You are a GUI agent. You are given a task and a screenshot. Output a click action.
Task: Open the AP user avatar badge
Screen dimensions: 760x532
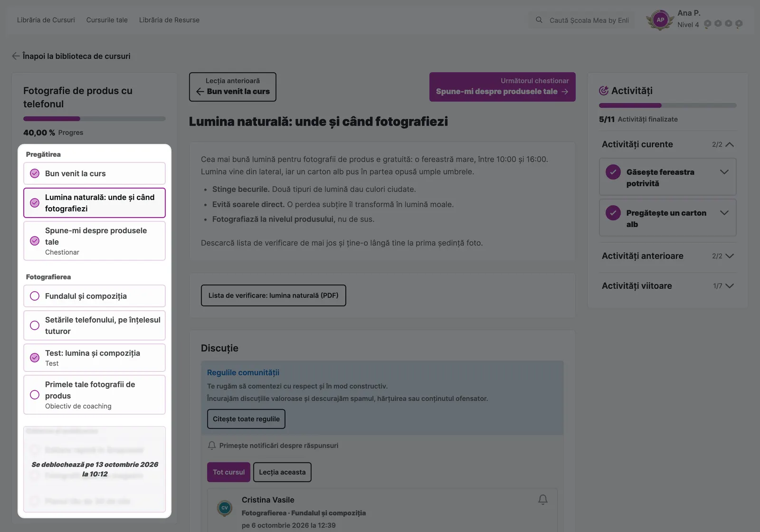[x=660, y=20]
